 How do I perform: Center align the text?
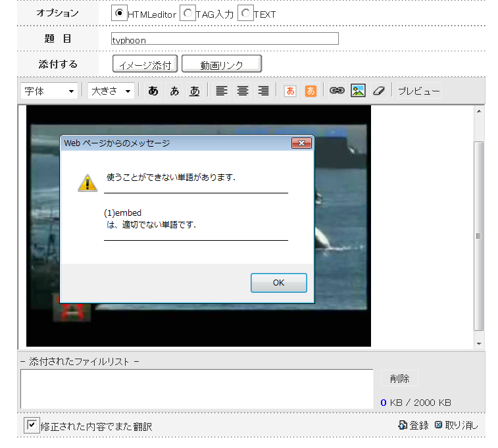(x=243, y=91)
